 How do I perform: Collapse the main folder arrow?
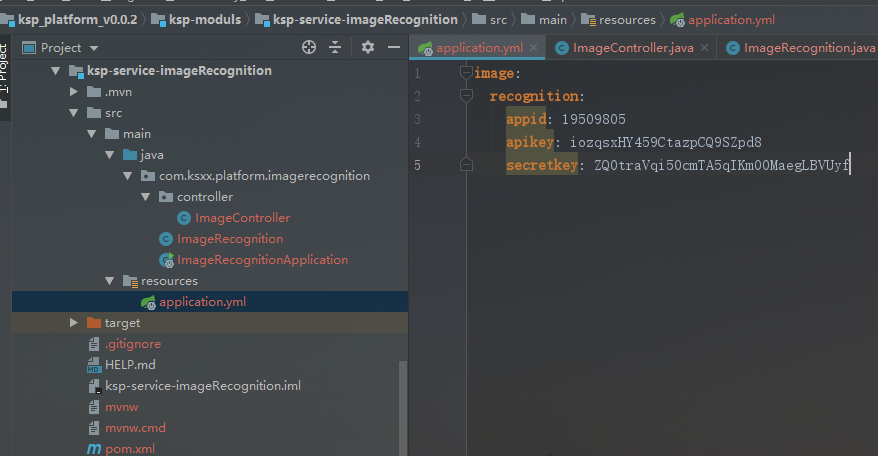pyautogui.click(x=91, y=134)
